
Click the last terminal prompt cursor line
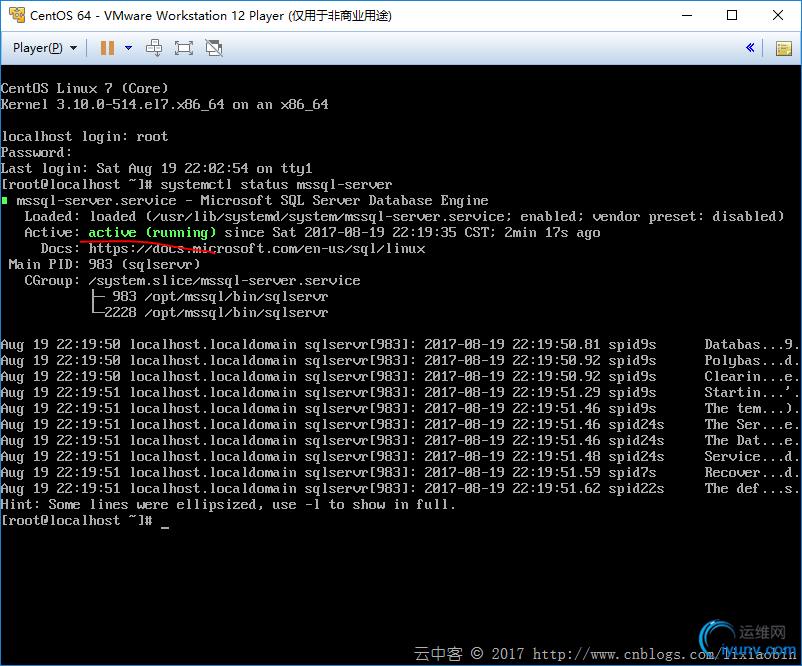85,521
